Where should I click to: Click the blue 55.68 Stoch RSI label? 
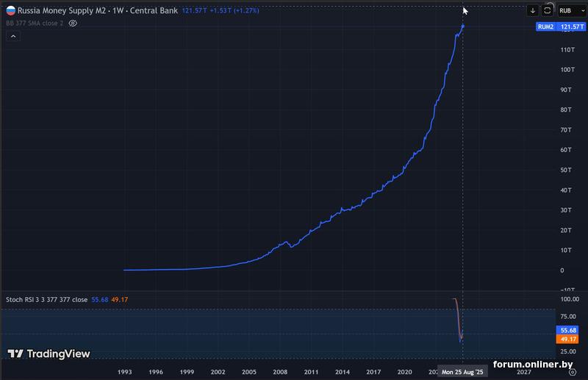(x=568, y=330)
